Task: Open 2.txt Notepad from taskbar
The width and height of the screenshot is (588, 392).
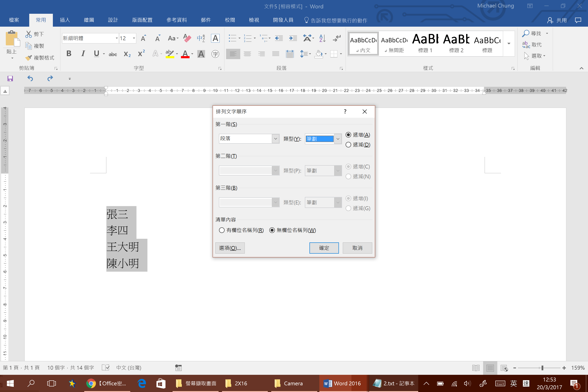Action: pyautogui.click(x=394, y=383)
